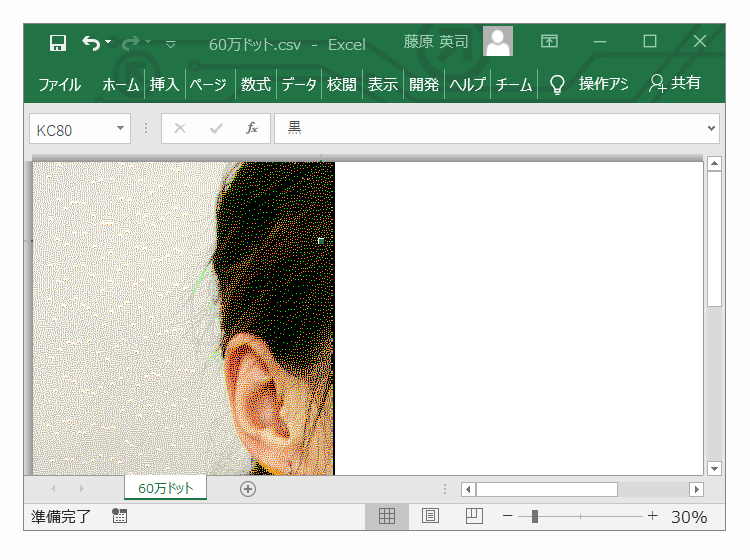Click the vertical scrollbar thumb
The width and height of the screenshot is (750, 560).
click(714, 239)
